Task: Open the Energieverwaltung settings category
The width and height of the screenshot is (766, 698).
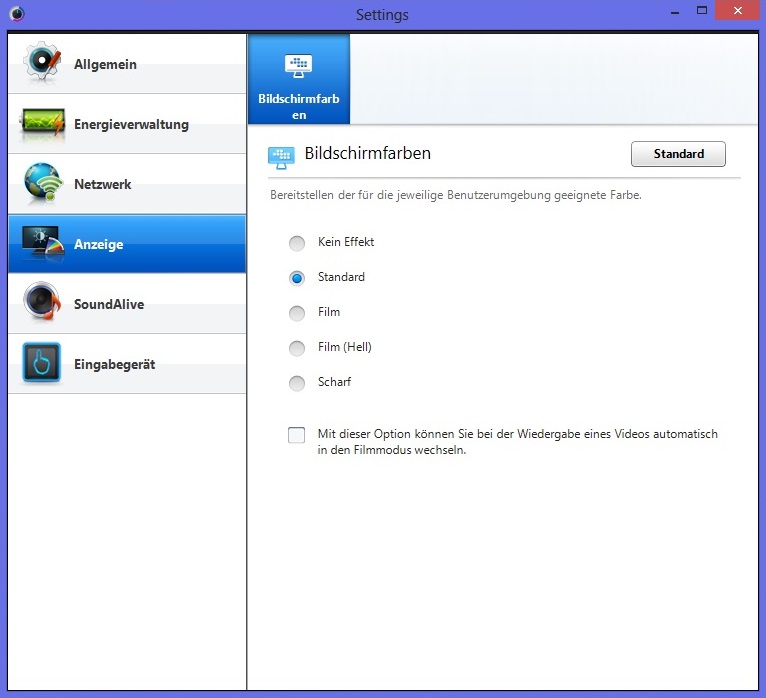Action: [x=127, y=124]
